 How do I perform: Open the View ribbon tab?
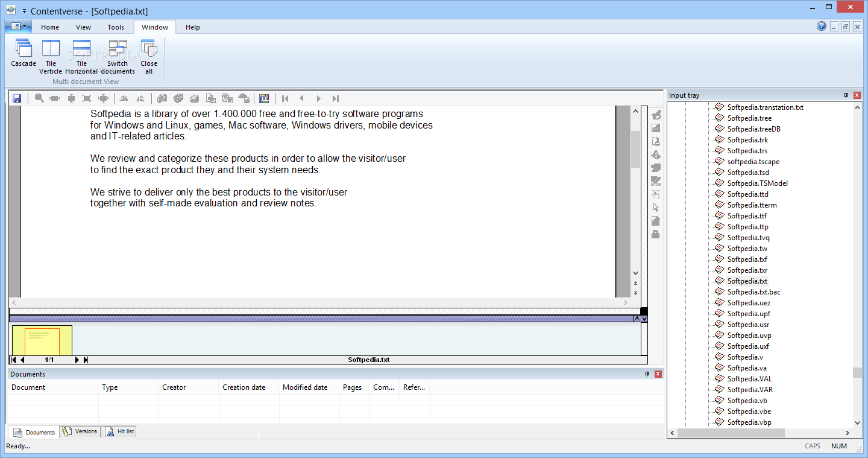pyautogui.click(x=83, y=27)
